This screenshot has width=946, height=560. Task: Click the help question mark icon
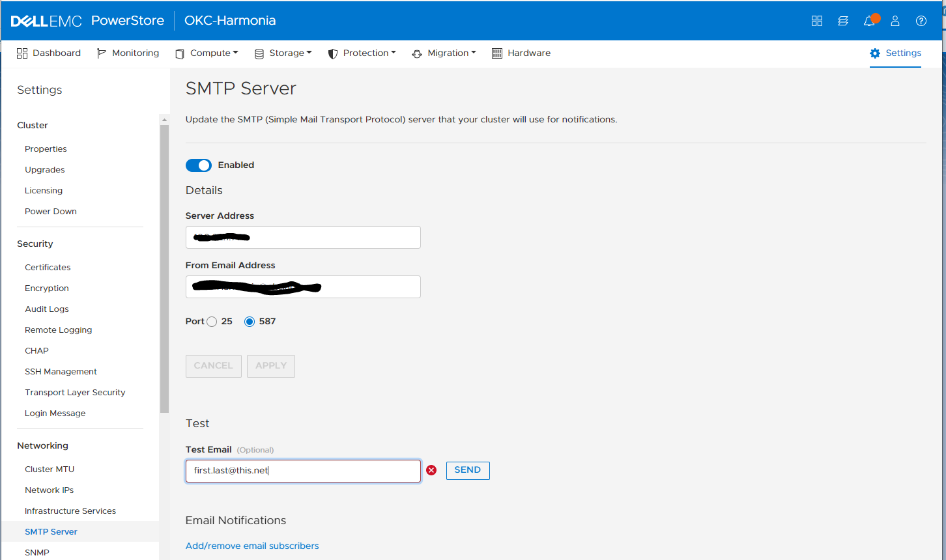(x=921, y=21)
